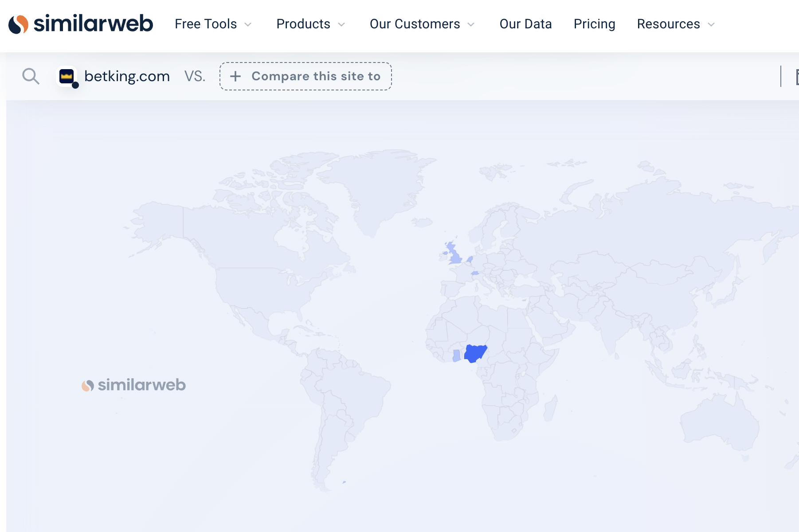Click the highlighted Nigeria on the map

coord(475,353)
